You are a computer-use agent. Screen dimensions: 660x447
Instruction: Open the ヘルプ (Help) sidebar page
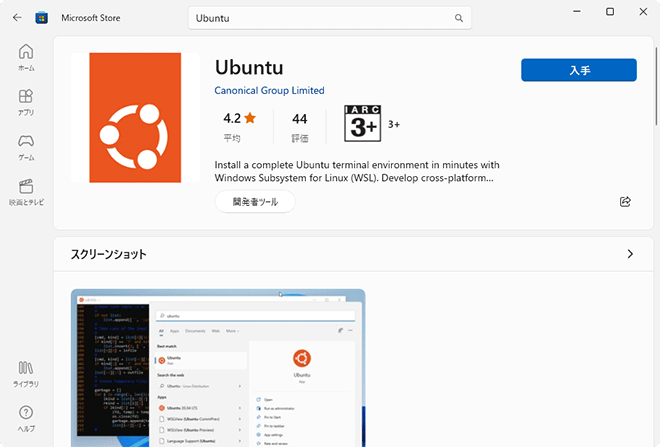26,419
